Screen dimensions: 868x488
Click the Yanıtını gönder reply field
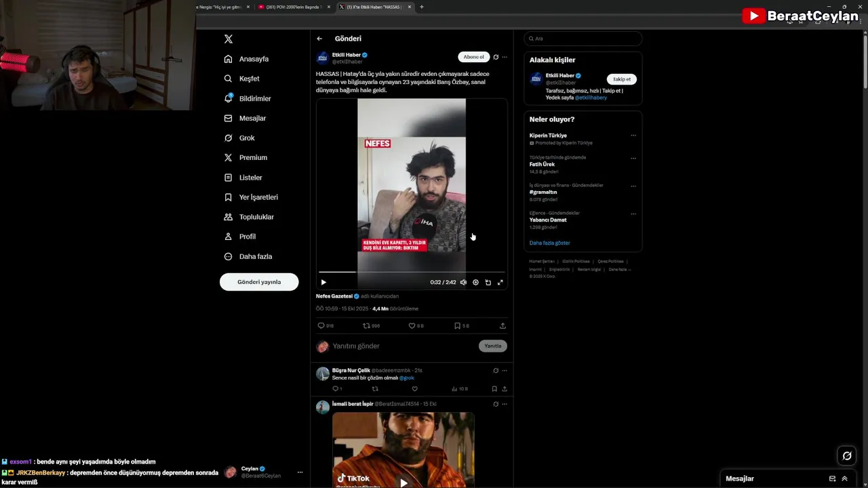pos(403,346)
